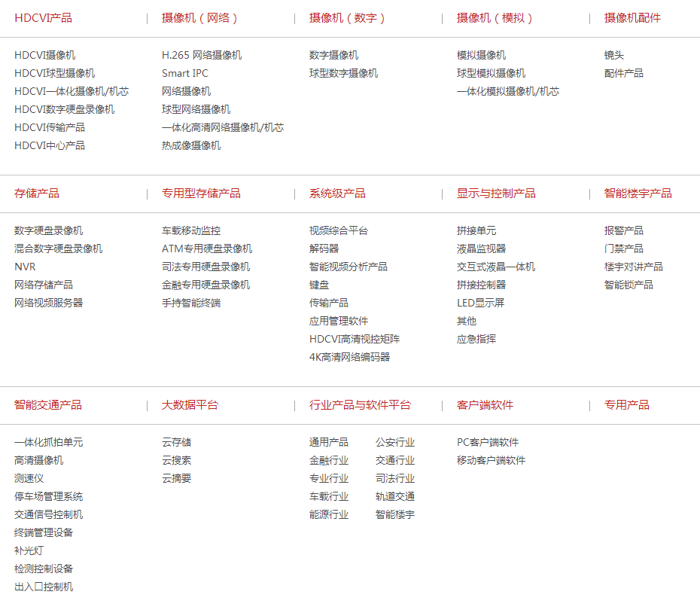Screen dimensions: 700x613
Task: Select the 测速仪 traffic product
Action: [x=29, y=478]
